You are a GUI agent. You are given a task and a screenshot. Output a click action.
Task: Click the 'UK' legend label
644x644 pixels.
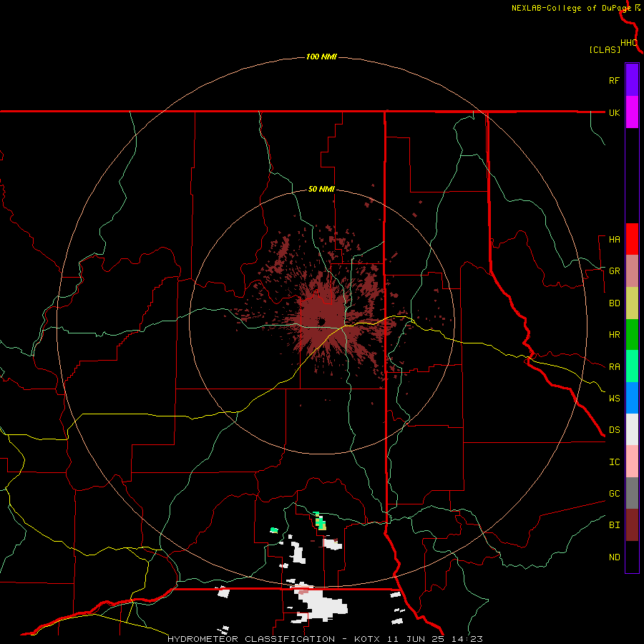614,112
